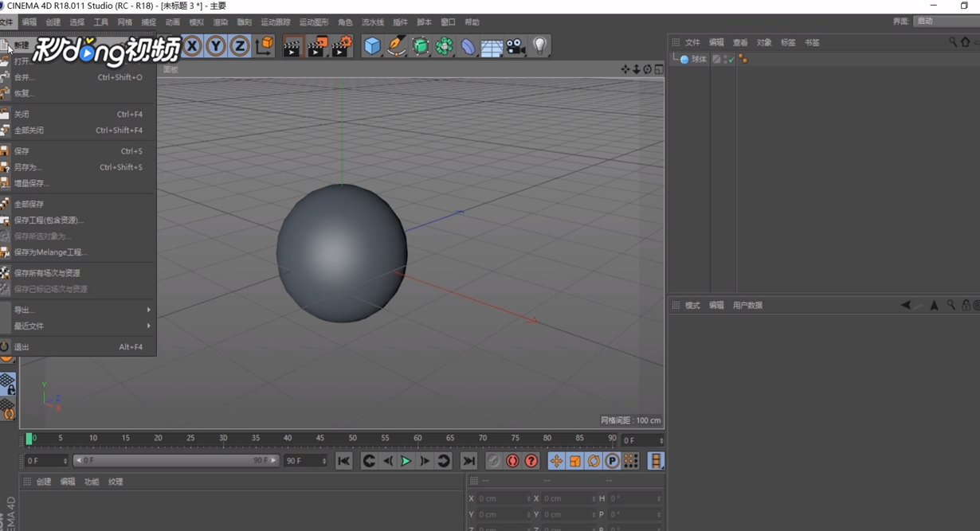Choose 合并... from the file menu
Screen dimensions: 980x531
(78, 77)
